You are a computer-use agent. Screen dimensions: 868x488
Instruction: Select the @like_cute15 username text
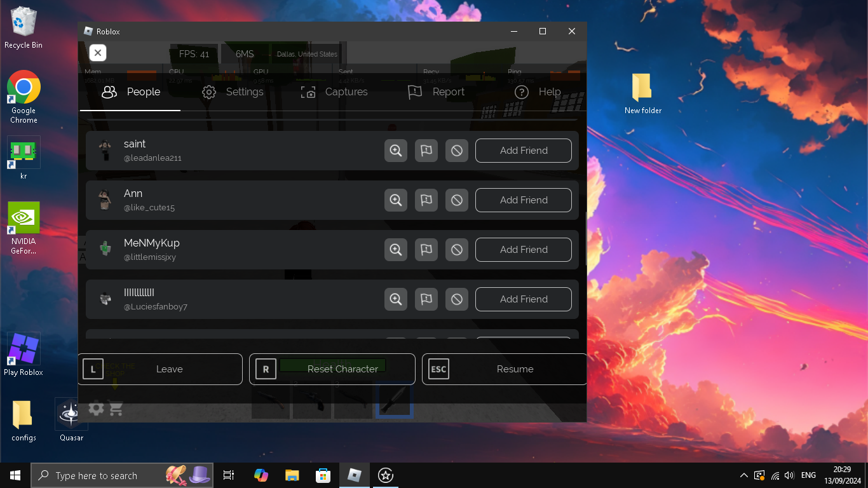tap(149, 208)
